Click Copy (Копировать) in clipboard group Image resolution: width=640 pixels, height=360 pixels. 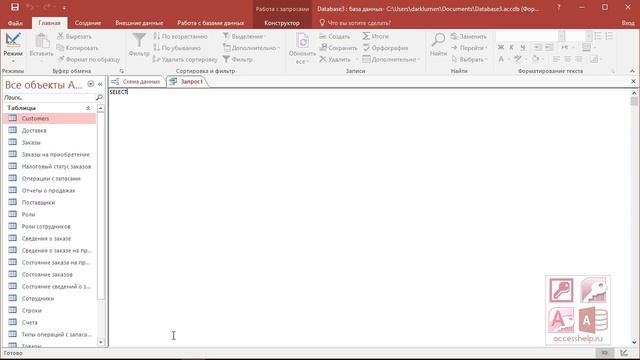[x=78, y=48]
